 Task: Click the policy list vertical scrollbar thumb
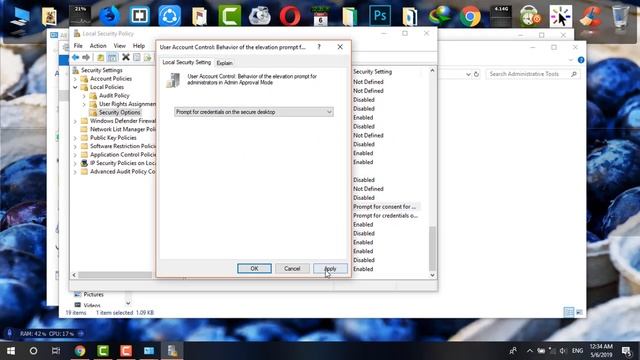432,248
